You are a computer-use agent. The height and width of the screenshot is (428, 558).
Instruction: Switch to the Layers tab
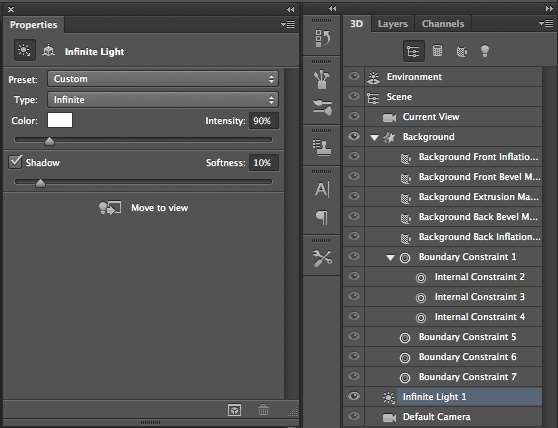pos(393,24)
